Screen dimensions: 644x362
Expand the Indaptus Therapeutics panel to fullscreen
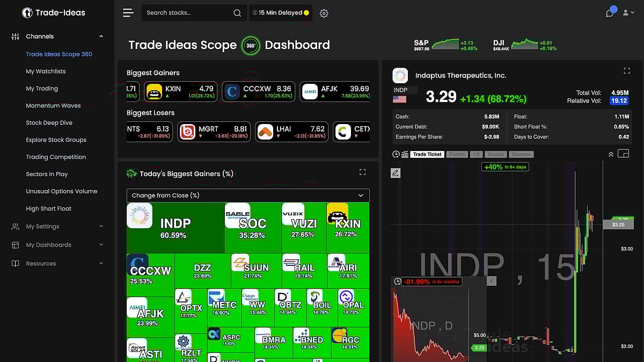point(626,71)
